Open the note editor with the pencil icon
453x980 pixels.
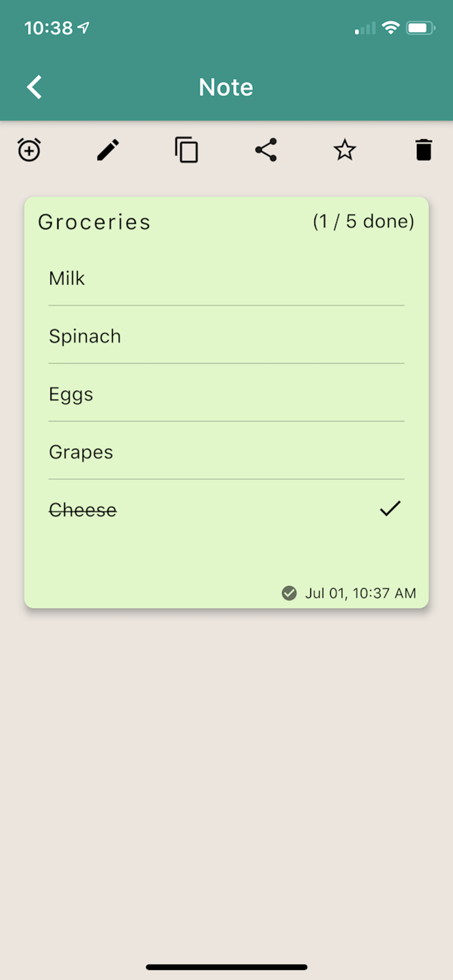pyautogui.click(x=109, y=150)
